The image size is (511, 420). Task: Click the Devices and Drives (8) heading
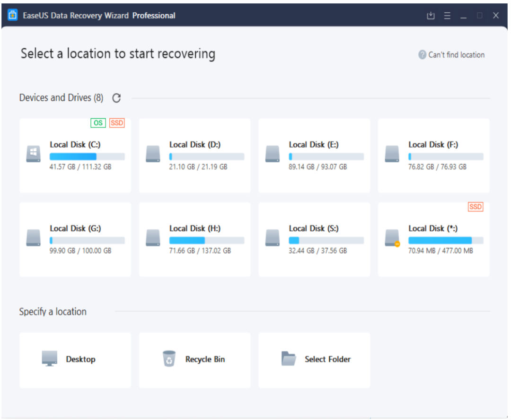[x=61, y=98]
